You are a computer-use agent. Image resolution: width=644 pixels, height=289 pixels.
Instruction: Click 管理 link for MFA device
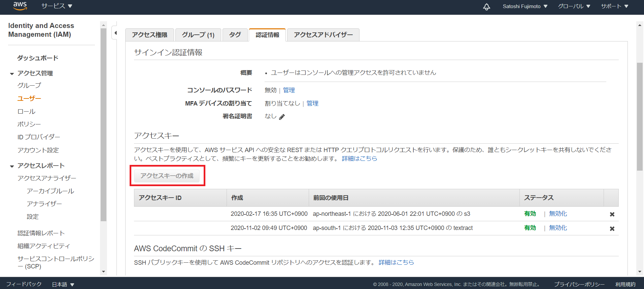pos(312,103)
